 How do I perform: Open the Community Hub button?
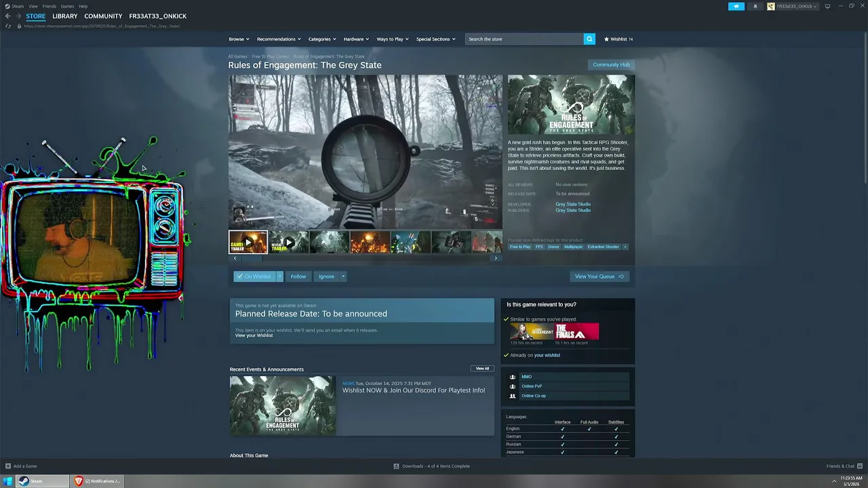pos(611,64)
